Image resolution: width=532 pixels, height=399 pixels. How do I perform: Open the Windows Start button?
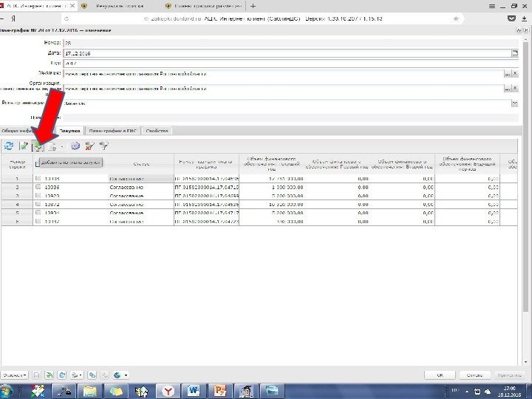pyautogui.click(x=6, y=392)
